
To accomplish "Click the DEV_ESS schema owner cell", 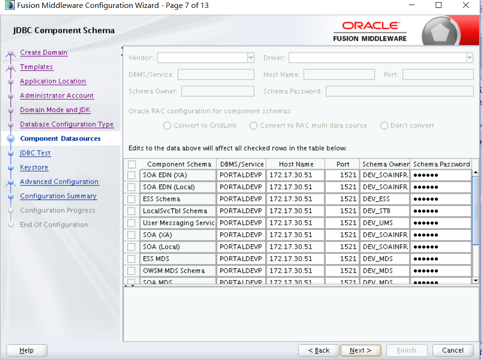I will click(x=385, y=199).
